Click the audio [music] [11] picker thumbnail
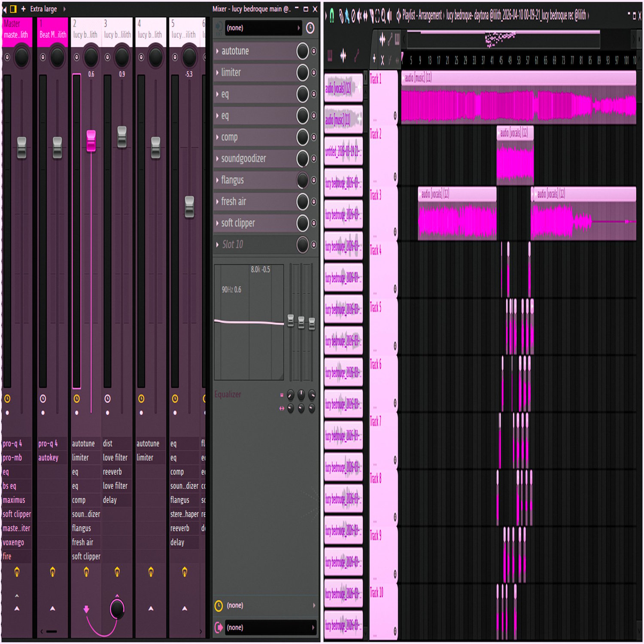Viewport: 644px width, 644px height. (x=343, y=120)
